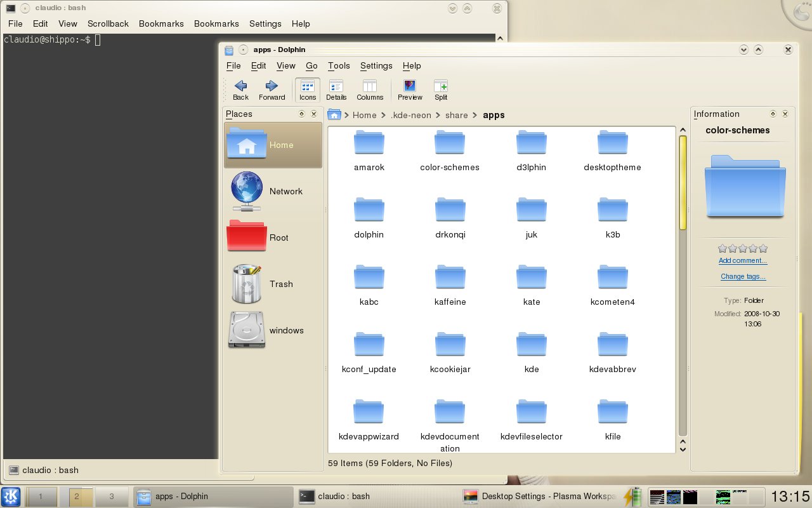Open KDE application launcher menu

point(11,497)
